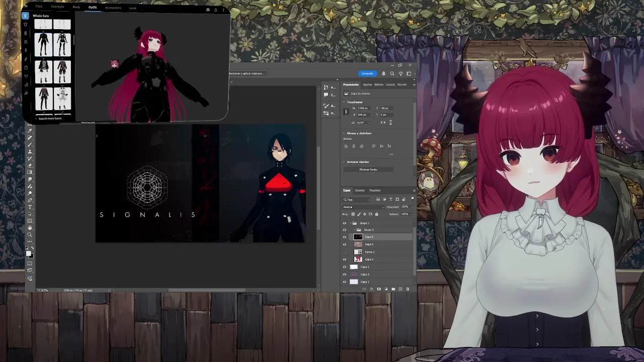Toggle visibility of Grupo 3 layer group
The width and height of the screenshot is (644, 362).
(345, 230)
